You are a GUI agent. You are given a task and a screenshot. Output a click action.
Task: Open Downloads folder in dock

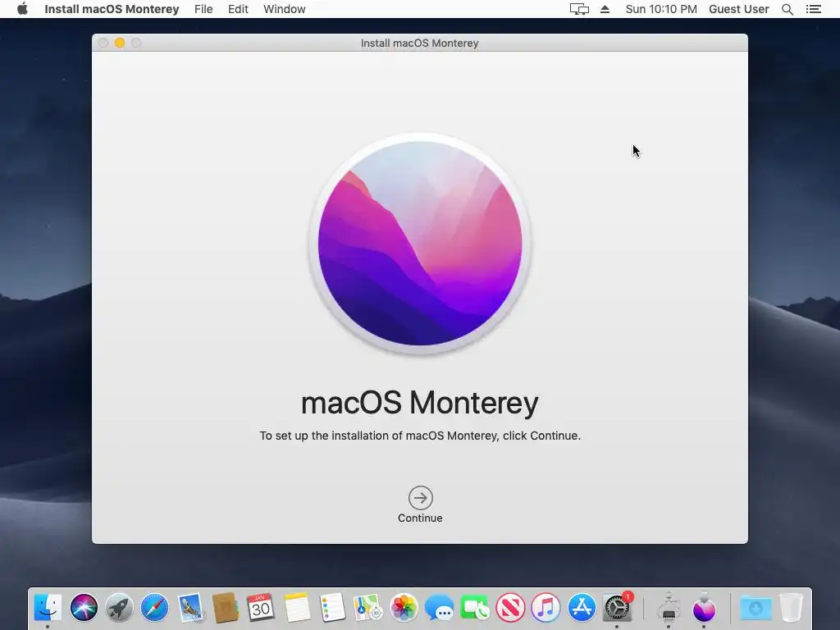coord(756,608)
